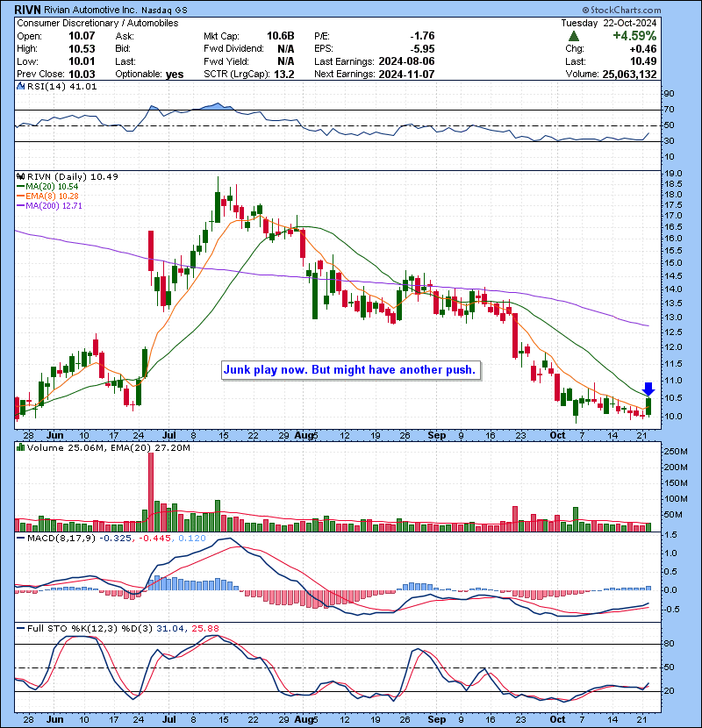Click the Nasdaq GS exchange label
Image resolution: width=702 pixels, height=728 pixels.
pyautogui.click(x=164, y=11)
